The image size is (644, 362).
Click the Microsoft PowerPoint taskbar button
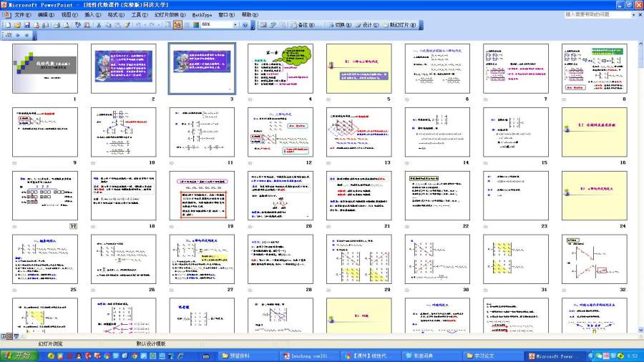click(x=555, y=356)
